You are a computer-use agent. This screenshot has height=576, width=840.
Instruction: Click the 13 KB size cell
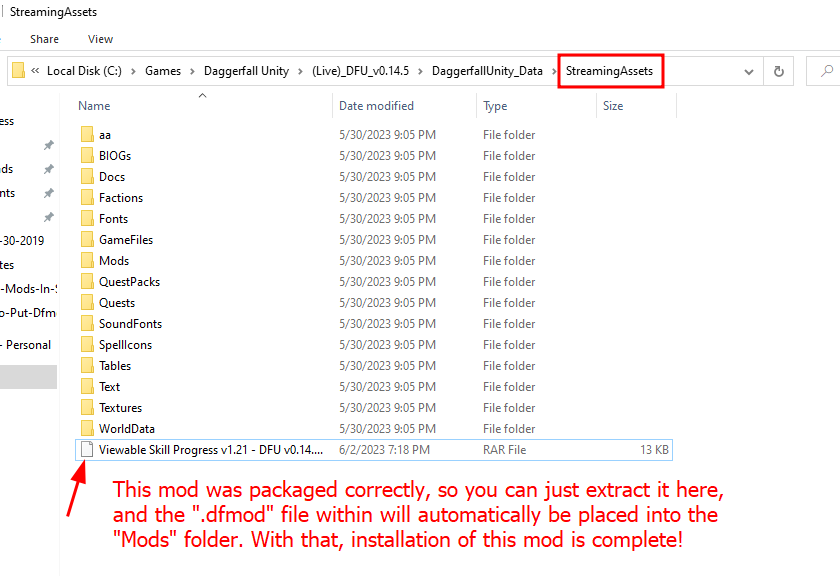pos(655,450)
